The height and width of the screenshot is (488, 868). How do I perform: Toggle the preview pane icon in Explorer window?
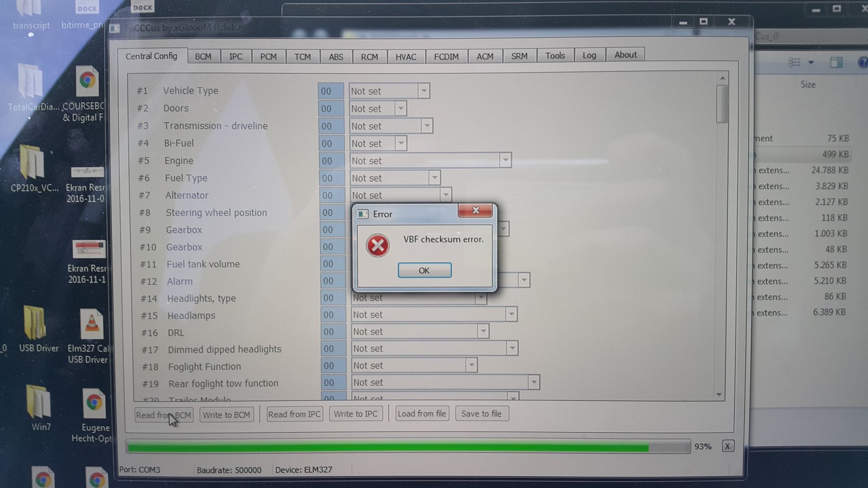836,62
